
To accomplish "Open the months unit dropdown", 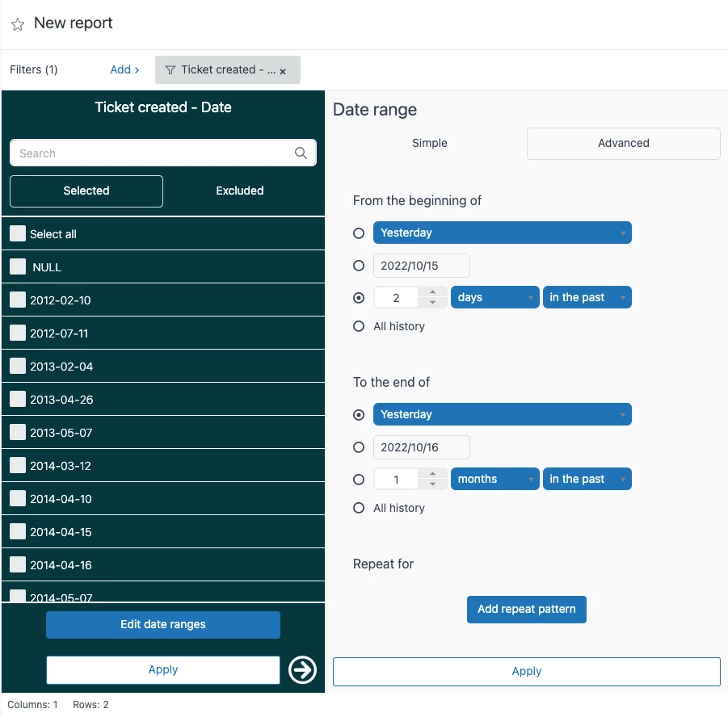I will pos(494,479).
